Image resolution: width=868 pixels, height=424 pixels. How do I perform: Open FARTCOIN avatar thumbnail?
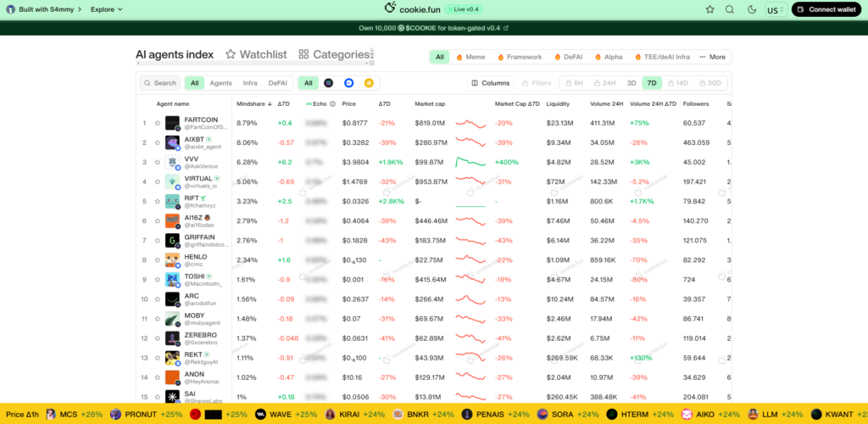tap(173, 124)
